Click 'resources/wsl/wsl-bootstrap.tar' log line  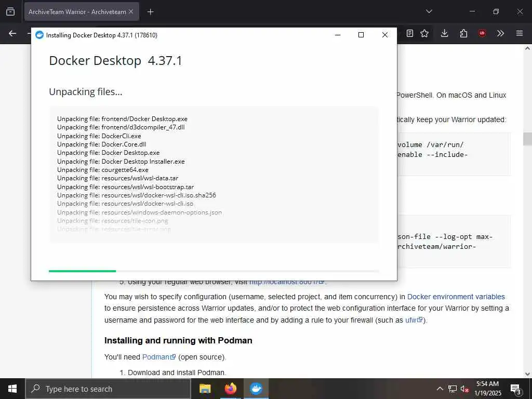[126, 187]
